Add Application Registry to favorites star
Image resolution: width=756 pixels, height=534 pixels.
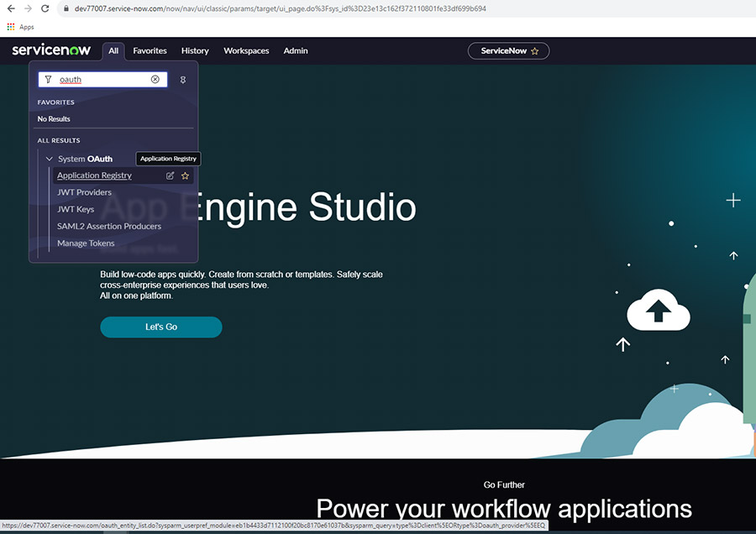point(185,175)
